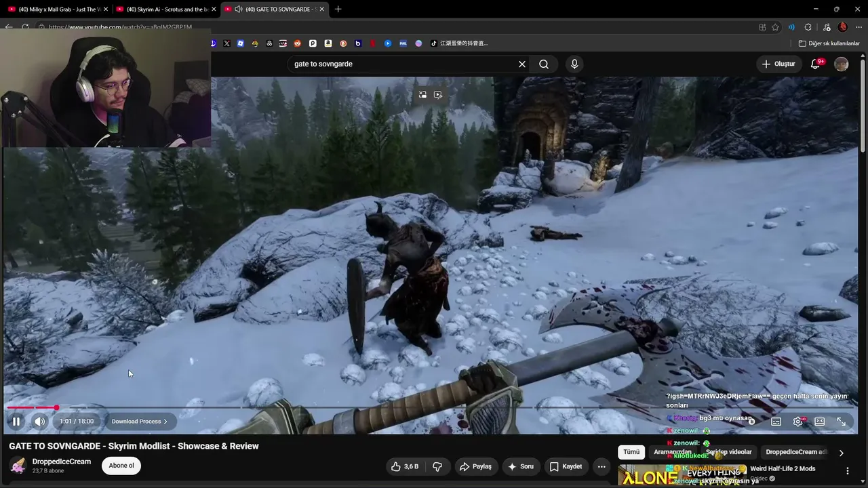Open the browser three-dots menu
868x488 pixels.
click(x=859, y=27)
